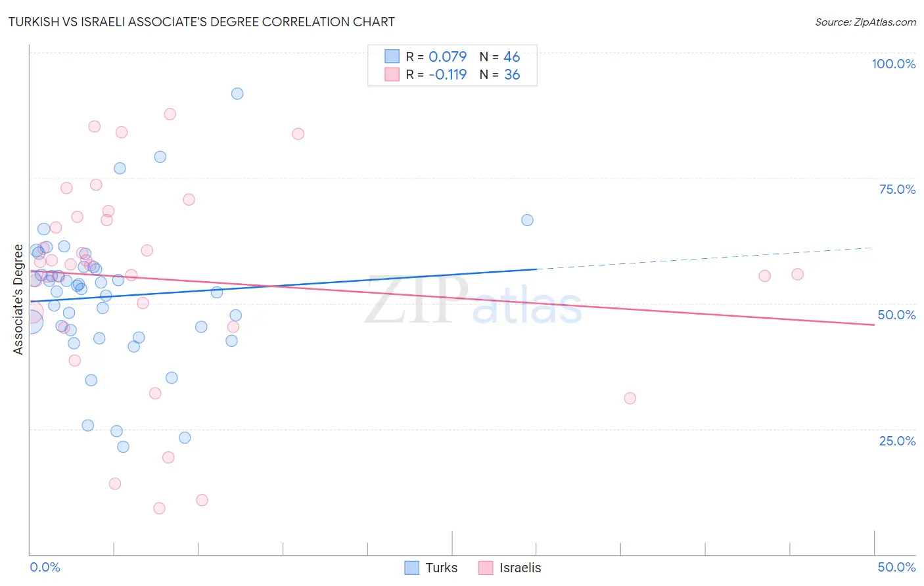
Task: Click the rightmost pink data point
Action: pyautogui.click(x=797, y=275)
